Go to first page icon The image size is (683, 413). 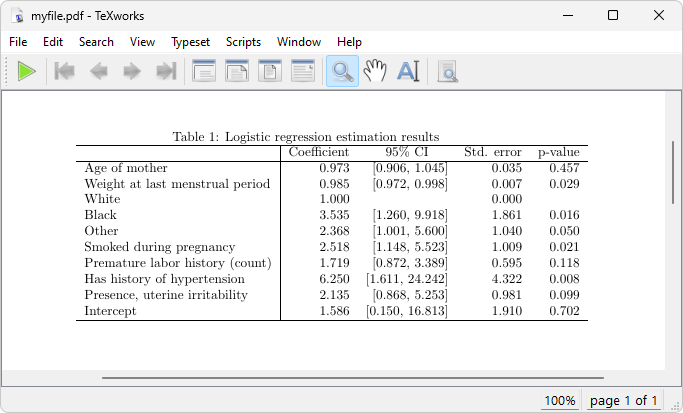[64, 71]
